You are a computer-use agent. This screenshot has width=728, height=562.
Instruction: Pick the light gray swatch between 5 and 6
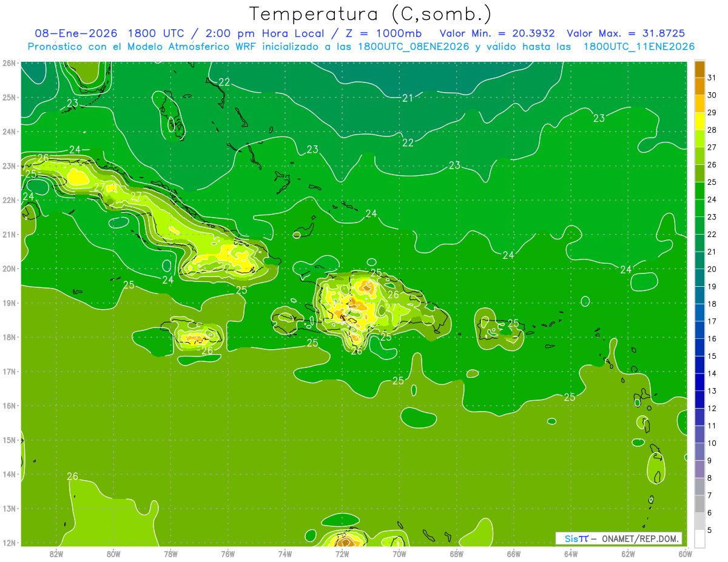click(700, 521)
